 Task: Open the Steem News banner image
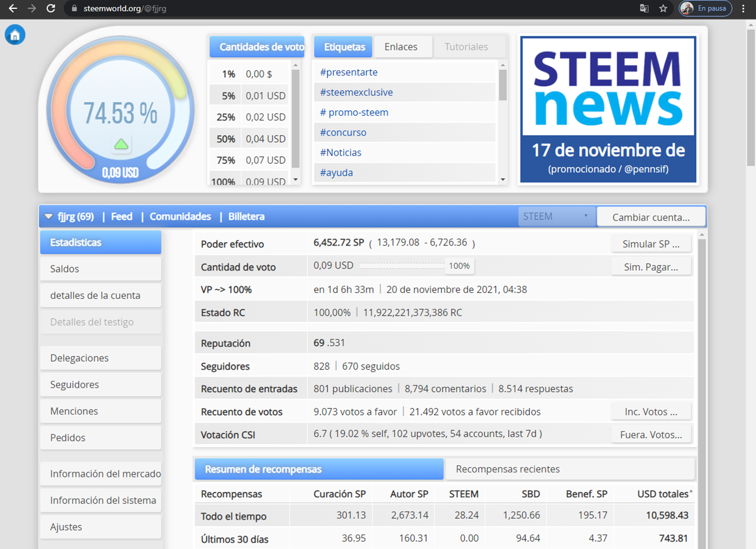tap(608, 109)
